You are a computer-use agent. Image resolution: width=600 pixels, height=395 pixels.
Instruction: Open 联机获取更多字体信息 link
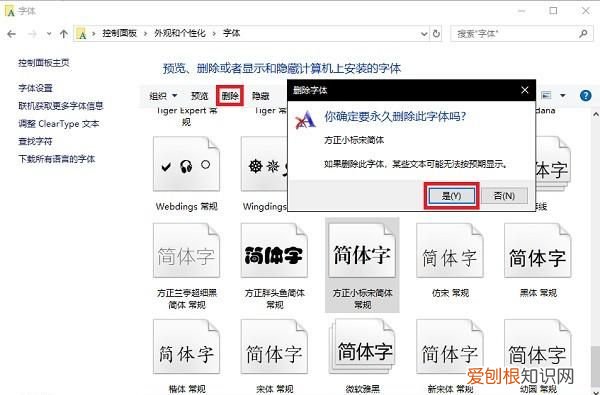click(61, 106)
